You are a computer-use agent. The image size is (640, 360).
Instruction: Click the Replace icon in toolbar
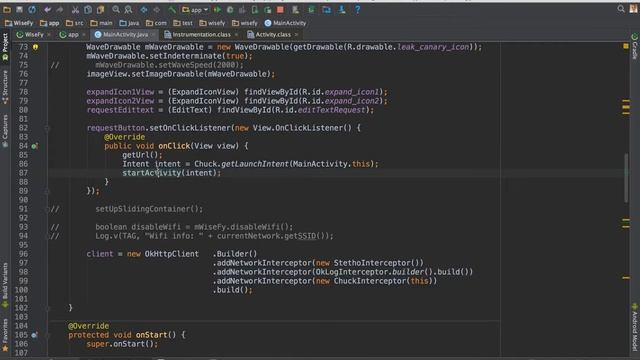click(x=128, y=9)
